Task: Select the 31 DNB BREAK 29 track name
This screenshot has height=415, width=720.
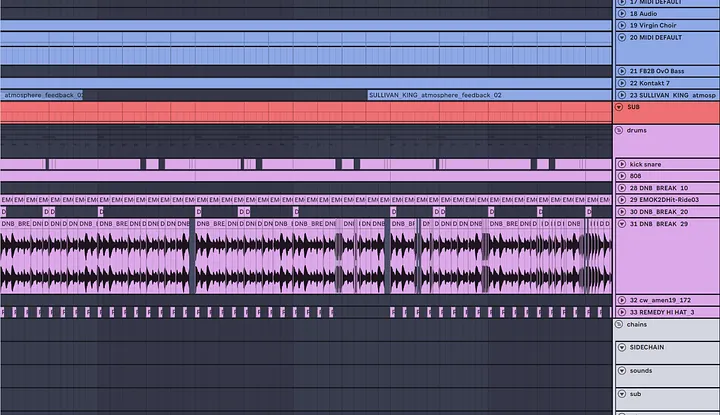Action: click(659, 224)
